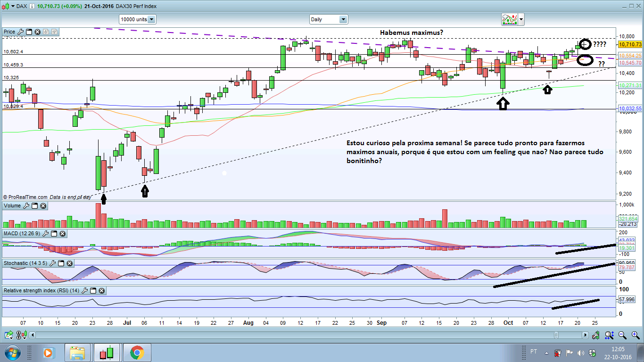Remove the Stochastic indicator panel
The image size is (644, 362).
[x=69, y=263]
